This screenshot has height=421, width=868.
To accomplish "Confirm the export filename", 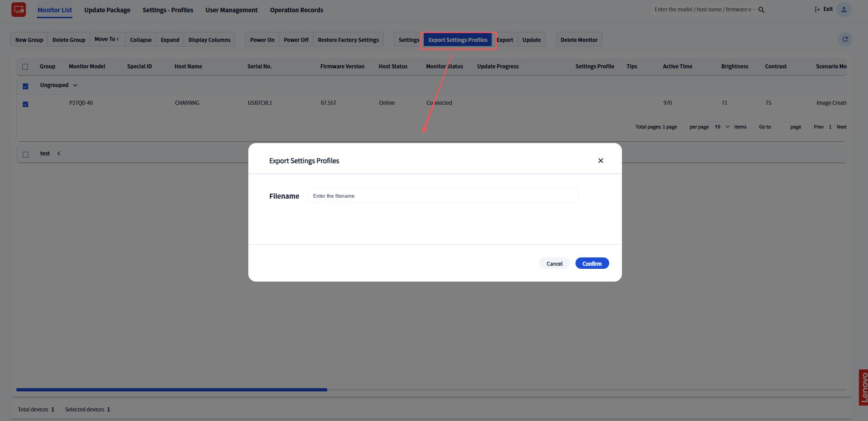I will tap(592, 263).
